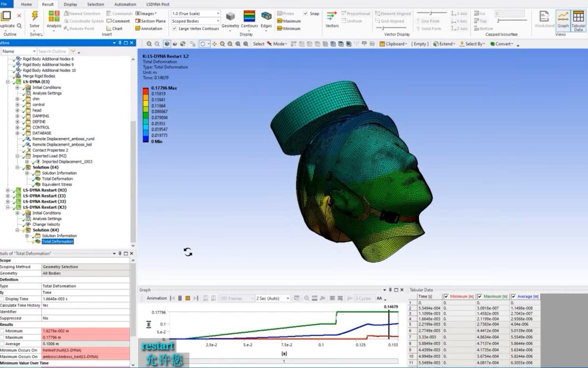
Task: Uncheck the Maximum column checkbox
Action: [480, 296]
